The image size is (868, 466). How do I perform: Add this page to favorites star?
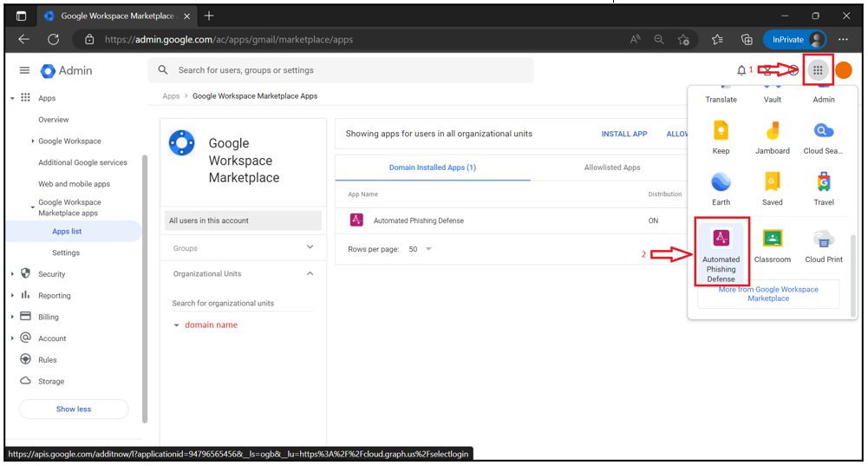683,39
